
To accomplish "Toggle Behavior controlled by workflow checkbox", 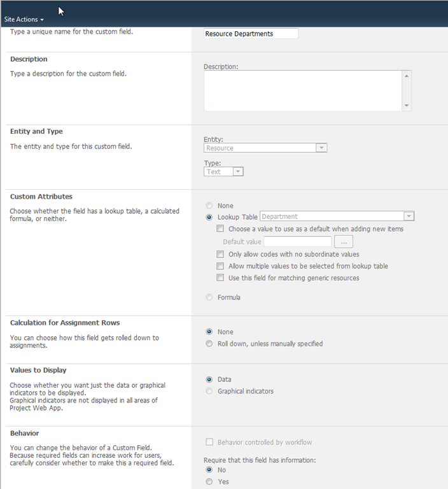I will [209, 443].
